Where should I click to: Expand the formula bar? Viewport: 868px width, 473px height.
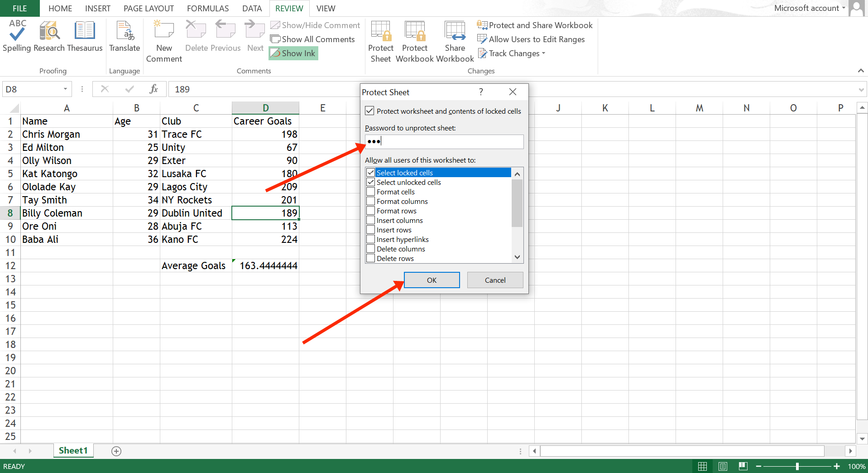tap(861, 90)
